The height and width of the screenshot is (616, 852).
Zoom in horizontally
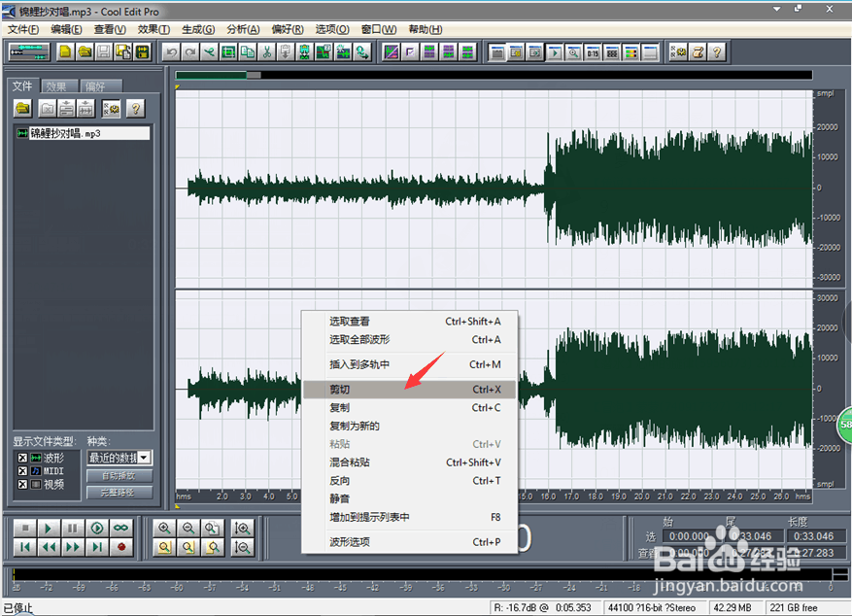click(x=164, y=528)
